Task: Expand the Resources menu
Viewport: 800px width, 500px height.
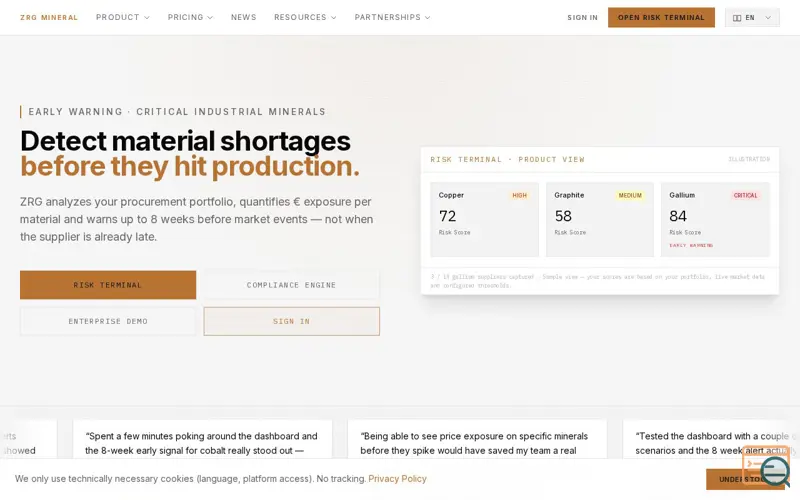Action: tap(305, 17)
